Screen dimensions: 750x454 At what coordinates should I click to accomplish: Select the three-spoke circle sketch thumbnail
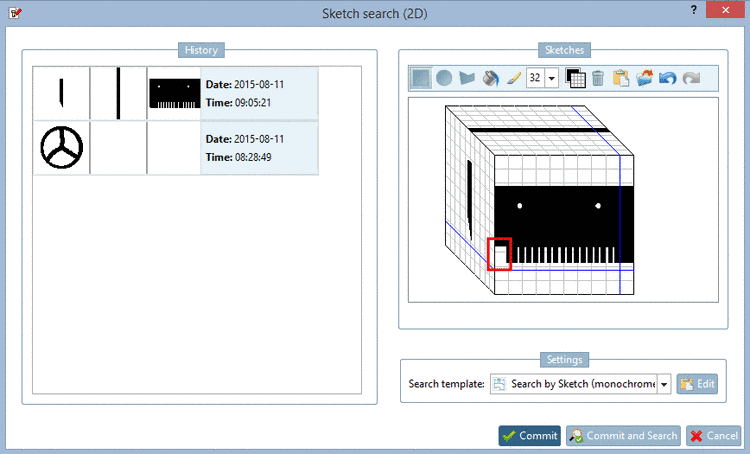click(62, 147)
